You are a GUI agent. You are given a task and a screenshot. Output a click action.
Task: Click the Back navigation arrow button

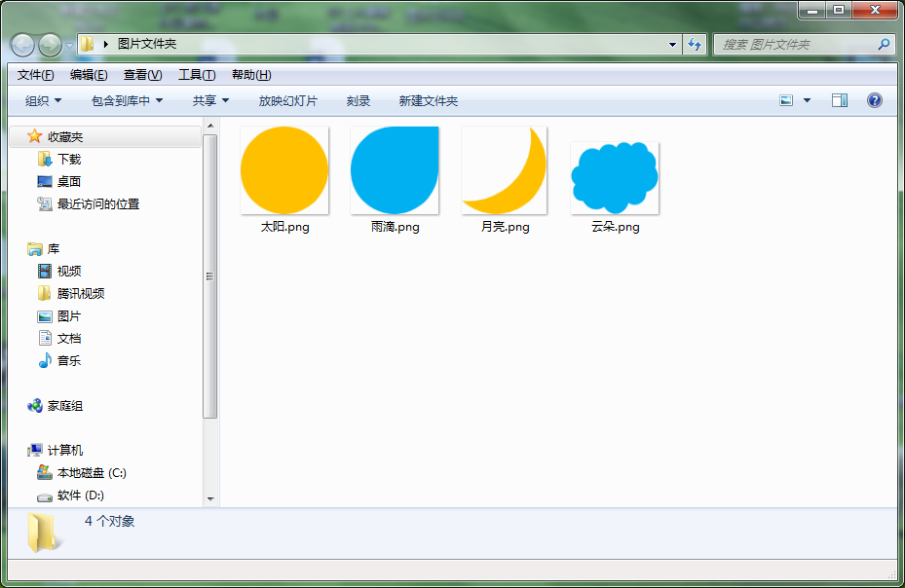23,45
